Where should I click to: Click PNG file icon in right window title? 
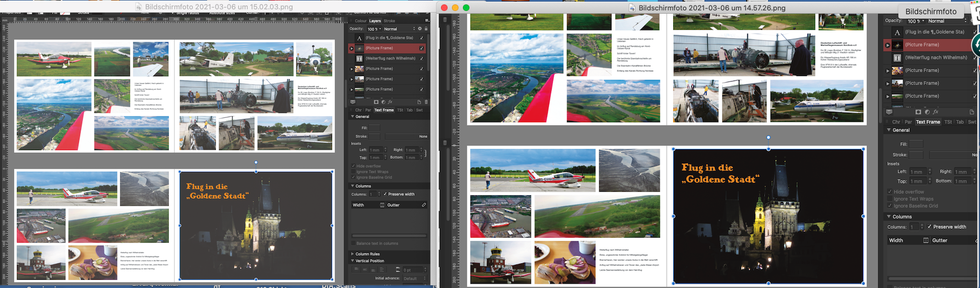pyautogui.click(x=632, y=8)
